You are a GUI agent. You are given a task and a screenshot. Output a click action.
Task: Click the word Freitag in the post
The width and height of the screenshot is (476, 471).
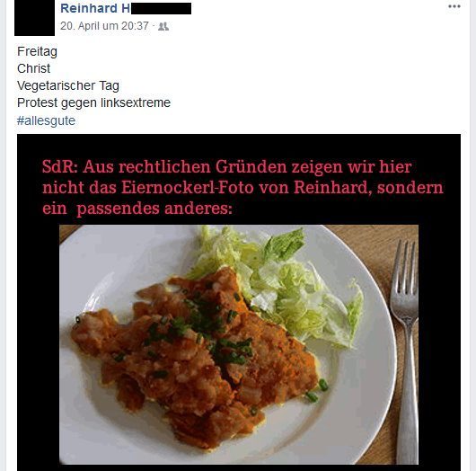tap(37, 51)
